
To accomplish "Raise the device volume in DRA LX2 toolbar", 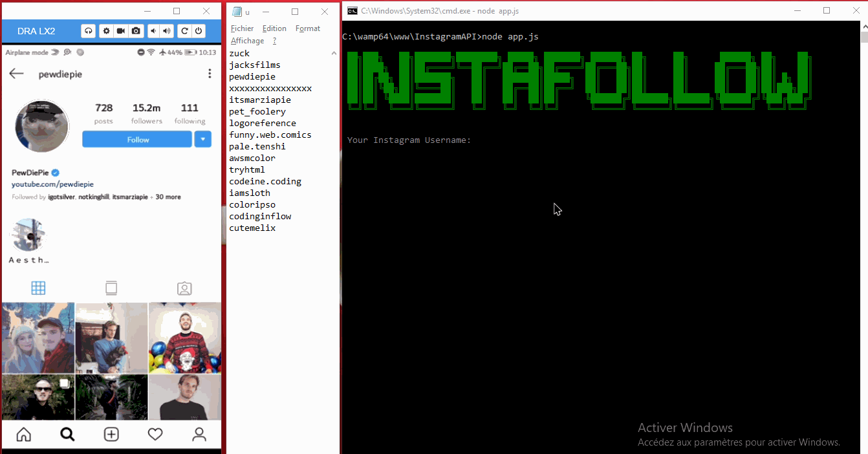I will 168,30.
